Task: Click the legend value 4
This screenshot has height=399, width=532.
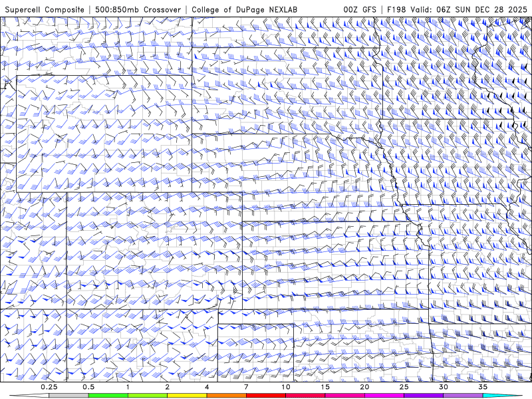Action: point(207,387)
